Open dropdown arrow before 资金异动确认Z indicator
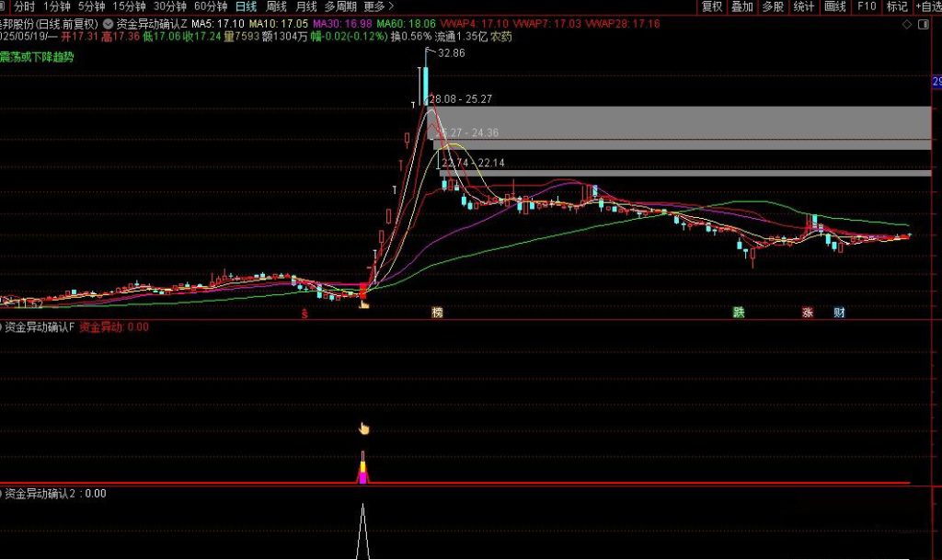This screenshot has width=942, height=560. tap(109, 22)
